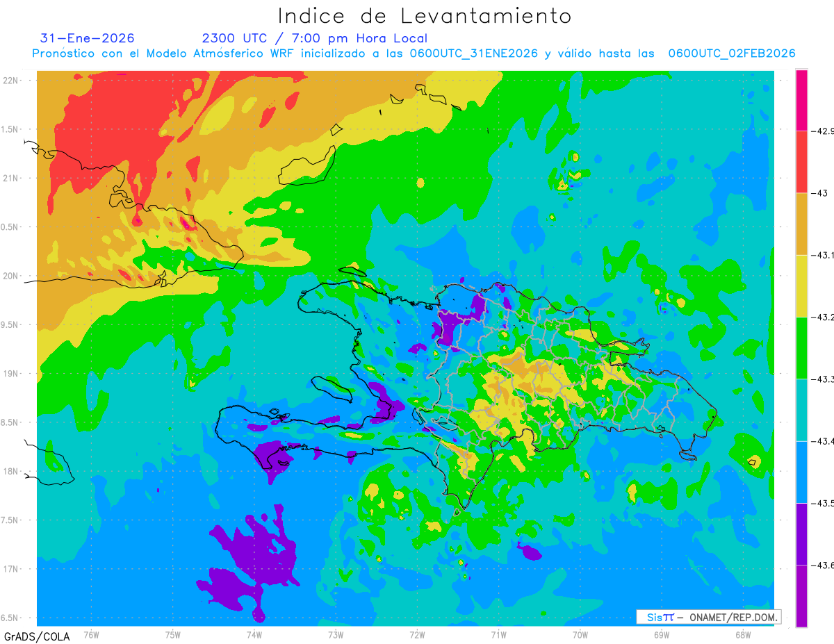Image resolution: width=834 pixels, height=644 pixels.
Task: Click the longitude label "72W"
Action: click(417, 634)
